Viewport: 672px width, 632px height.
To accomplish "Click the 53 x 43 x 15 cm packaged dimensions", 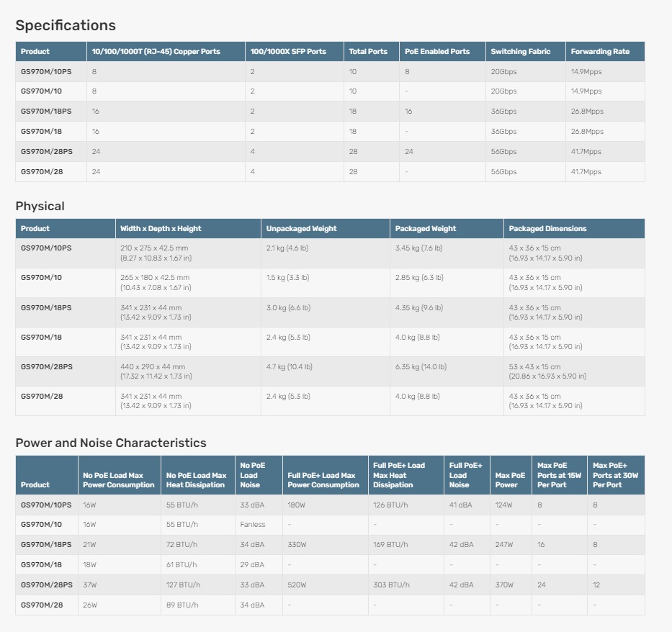I will [534, 366].
